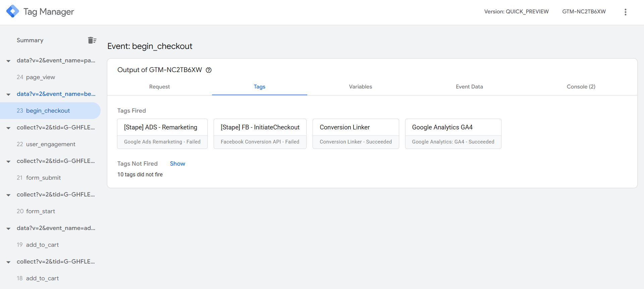Switch to the Request tab
The width and height of the screenshot is (644, 289).
[159, 86]
